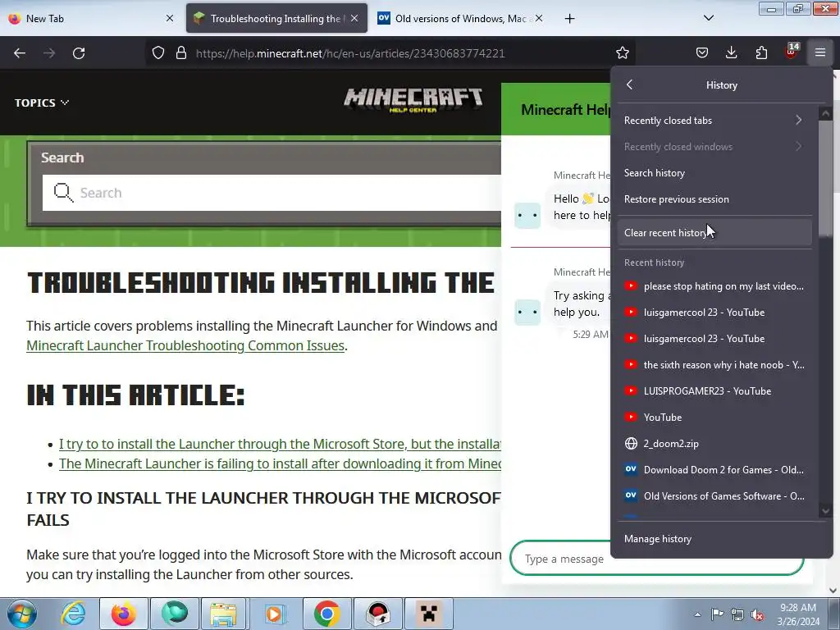840x630 pixels.
Task: Go back to previous page
Action: tap(20, 53)
